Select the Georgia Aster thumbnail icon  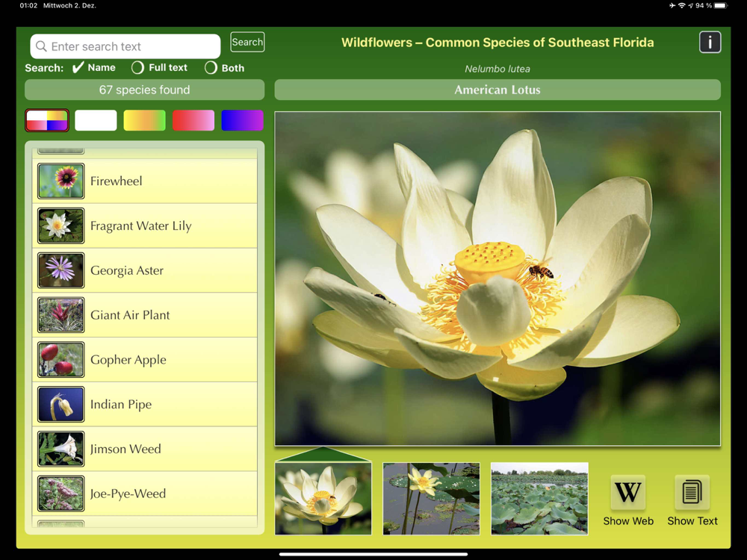(x=61, y=270)
